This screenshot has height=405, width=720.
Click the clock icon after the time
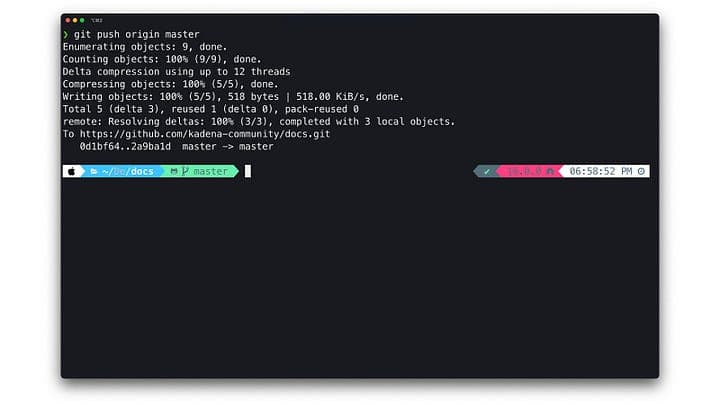pos(641,171)
